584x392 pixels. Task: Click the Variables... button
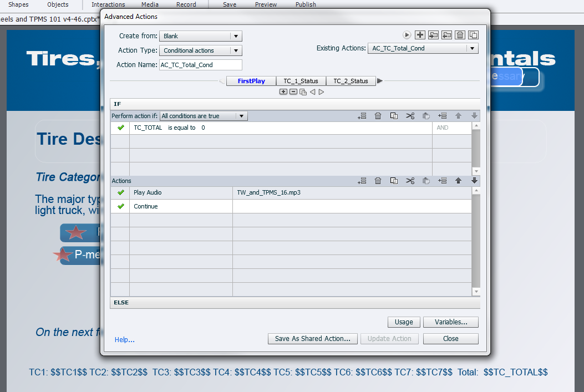(450, 322)
